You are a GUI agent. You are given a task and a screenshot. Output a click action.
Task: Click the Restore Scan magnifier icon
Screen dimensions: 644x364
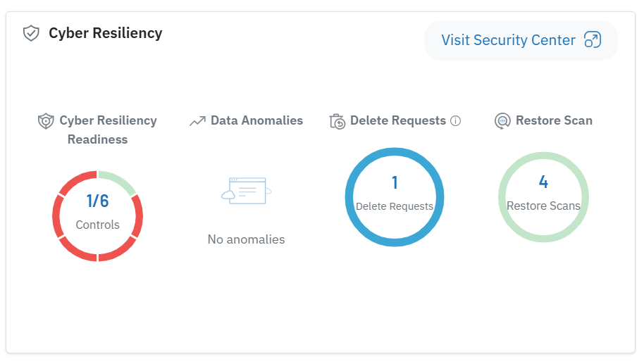point(502,121)
